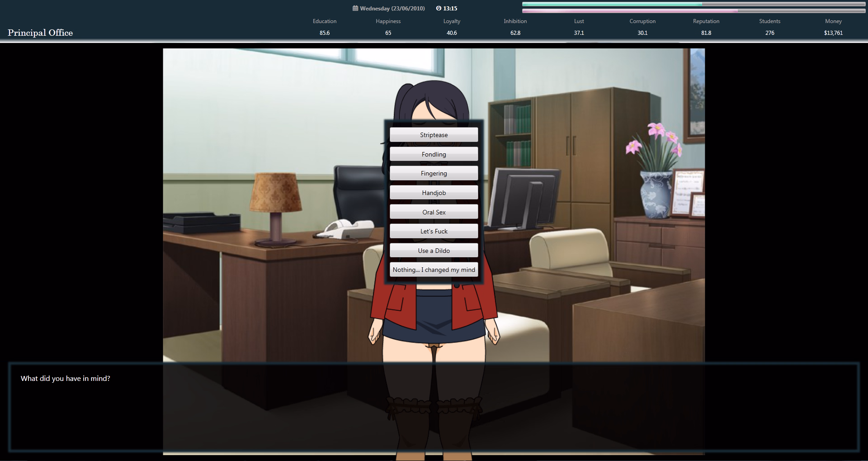Click the Lust stat value 37.1
The image size is (868, 461).
(578, 33)
